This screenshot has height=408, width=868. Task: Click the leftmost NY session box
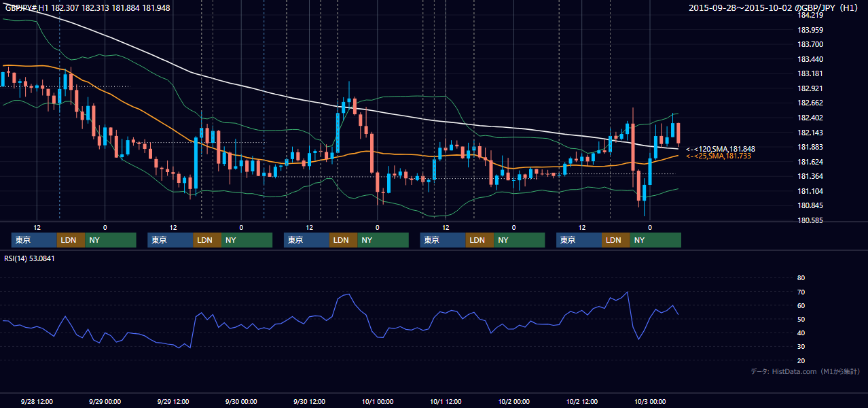111,240
